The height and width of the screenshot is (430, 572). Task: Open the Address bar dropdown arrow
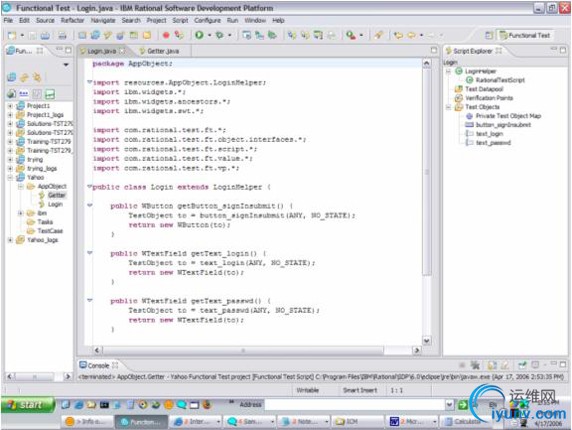tap(449, 404)
